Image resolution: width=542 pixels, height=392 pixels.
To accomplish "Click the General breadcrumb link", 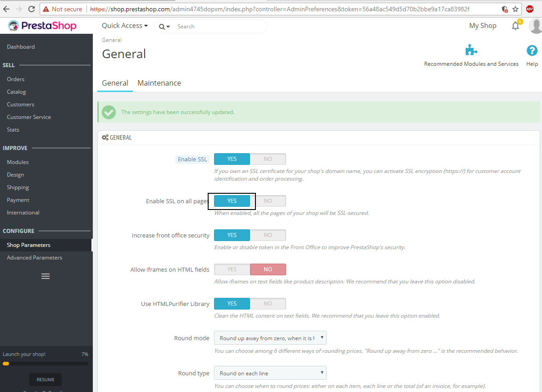I will pyautogui.click(x=112, y=40).
